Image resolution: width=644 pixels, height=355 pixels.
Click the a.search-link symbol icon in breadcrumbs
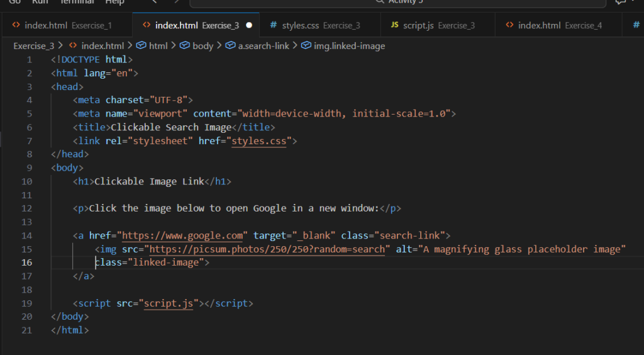(230, 46)
